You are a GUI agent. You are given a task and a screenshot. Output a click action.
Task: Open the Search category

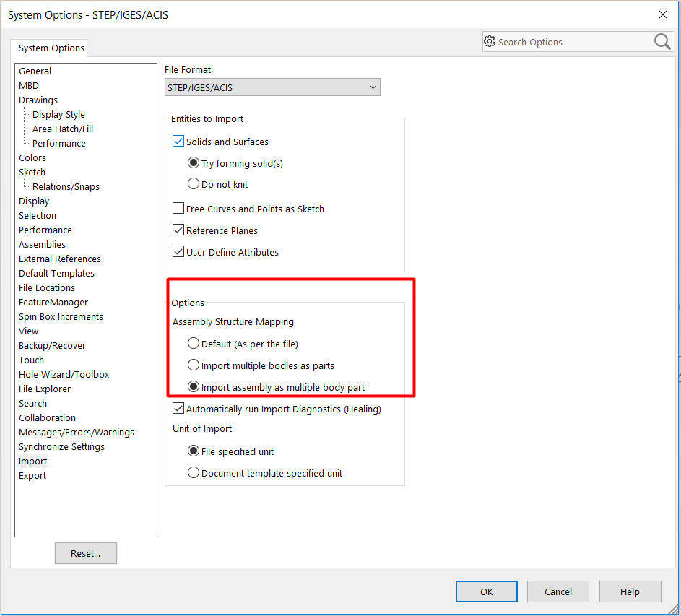[32, 403]
